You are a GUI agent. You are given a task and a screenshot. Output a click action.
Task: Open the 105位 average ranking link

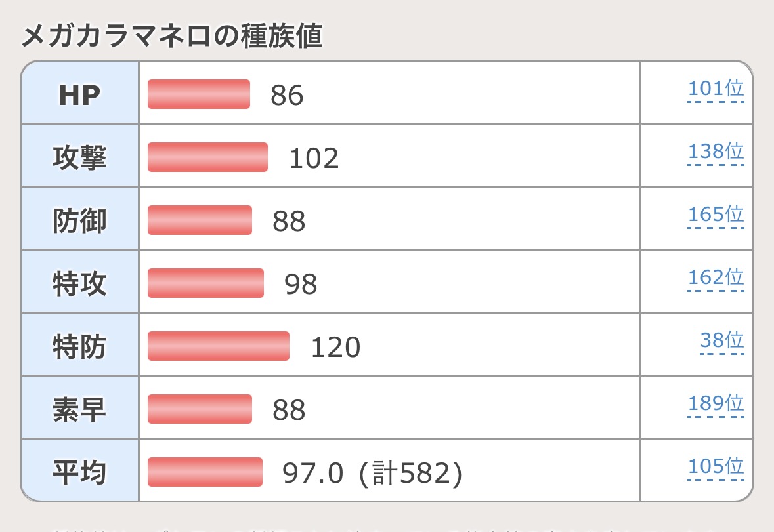716,467
